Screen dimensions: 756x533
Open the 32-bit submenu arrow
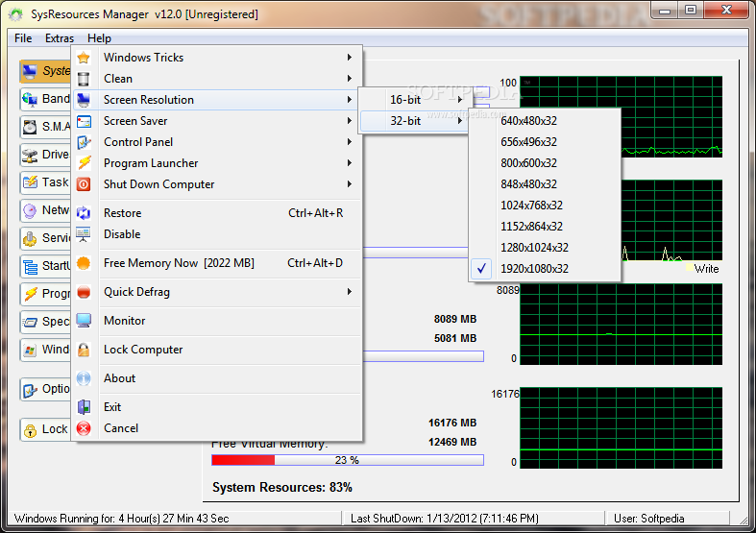[x=460, y=121]
